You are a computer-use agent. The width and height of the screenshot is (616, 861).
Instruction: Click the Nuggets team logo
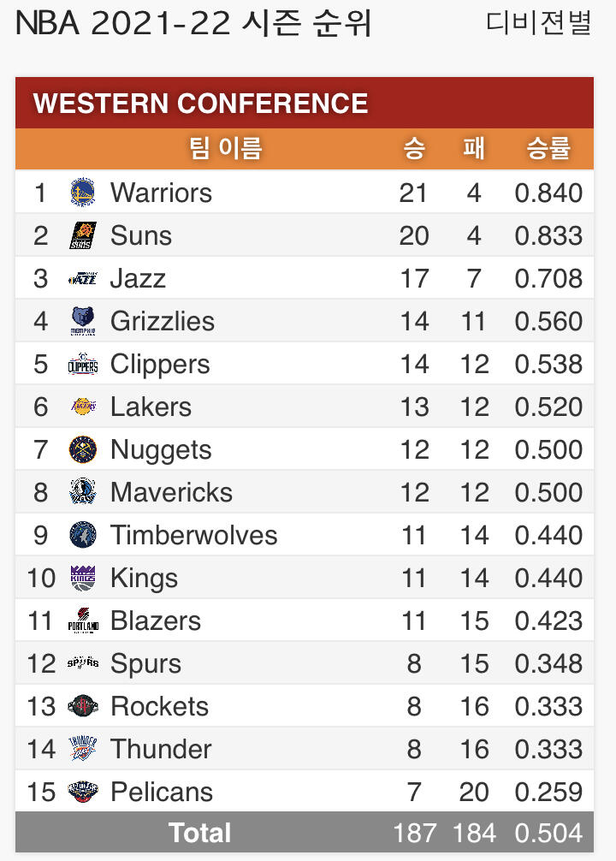(x=83, y=449)
